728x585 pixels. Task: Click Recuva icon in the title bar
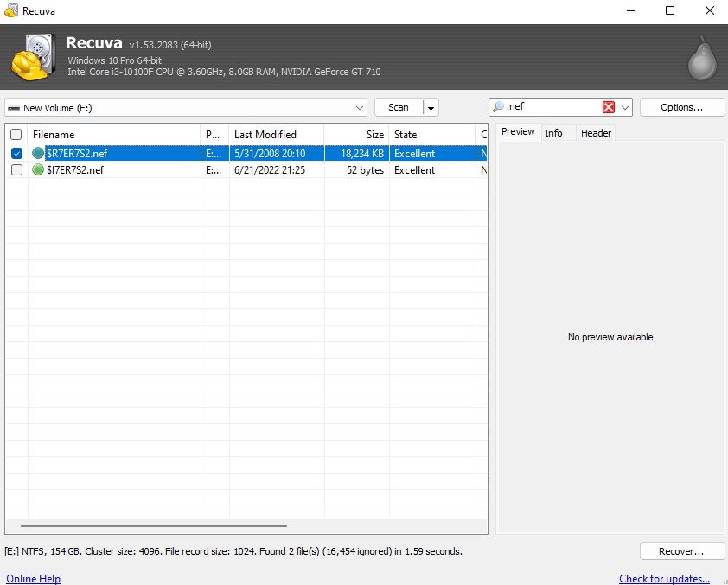pyautogui.click(x=10, y=11)
